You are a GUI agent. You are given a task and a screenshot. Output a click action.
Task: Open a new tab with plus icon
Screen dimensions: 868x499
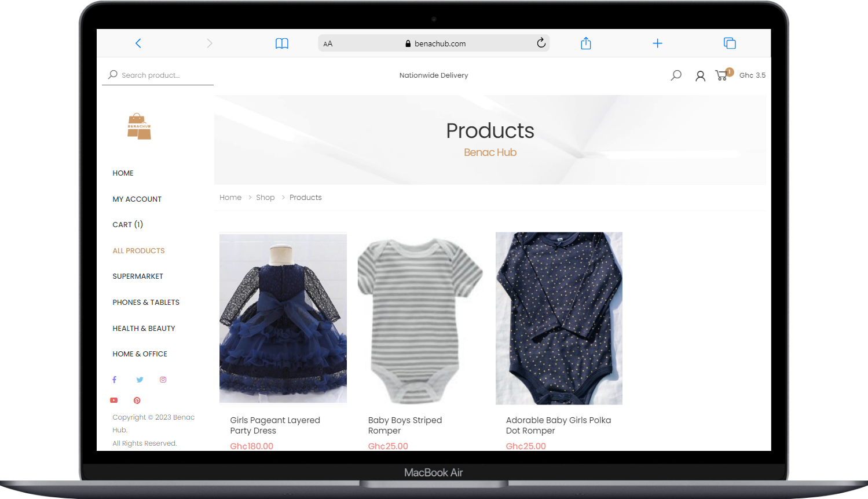click(x=657, y=43)
